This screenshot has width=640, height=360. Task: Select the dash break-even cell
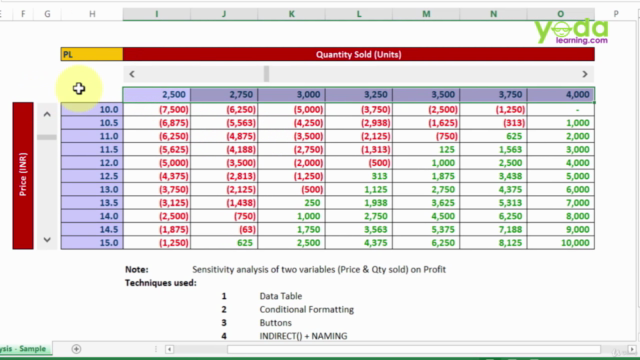(x=561, y=109)
